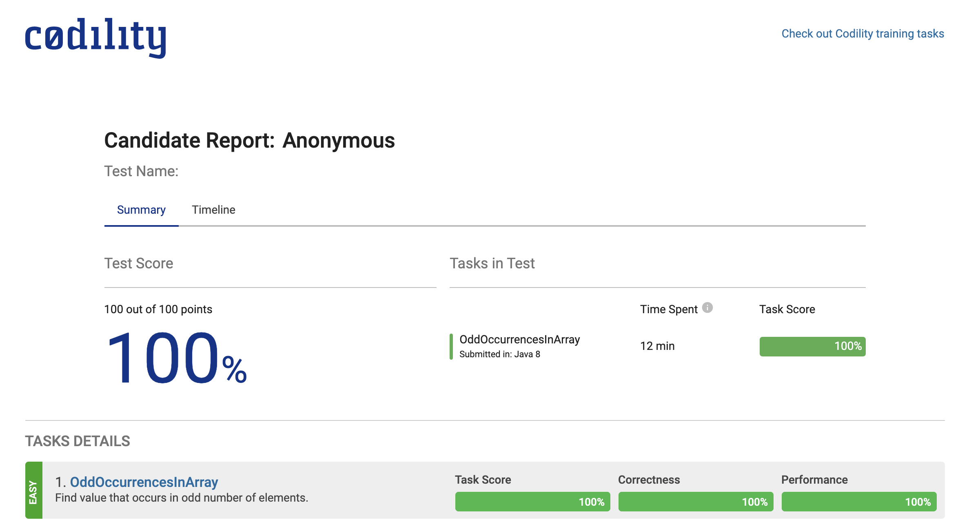Click the green EASY difficulty badge
Image resolution: width=980 pixels, height=522 pixels.
pyautogui.click(x=33, y=491)
